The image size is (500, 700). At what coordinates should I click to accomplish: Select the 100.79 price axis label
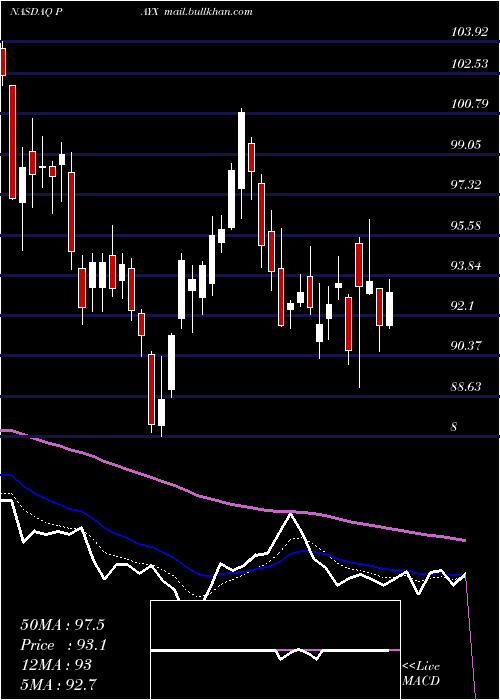470,104
